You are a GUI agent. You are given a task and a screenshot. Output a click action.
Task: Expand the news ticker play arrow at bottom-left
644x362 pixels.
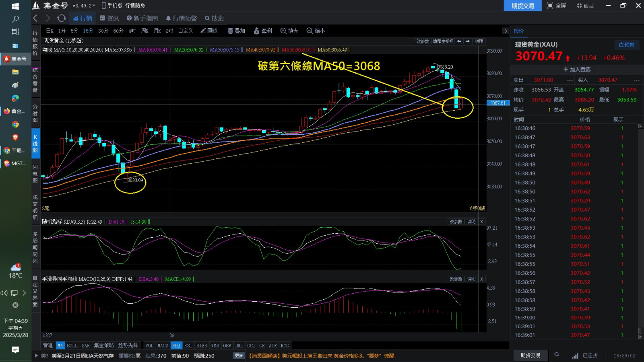click(37, 356)
